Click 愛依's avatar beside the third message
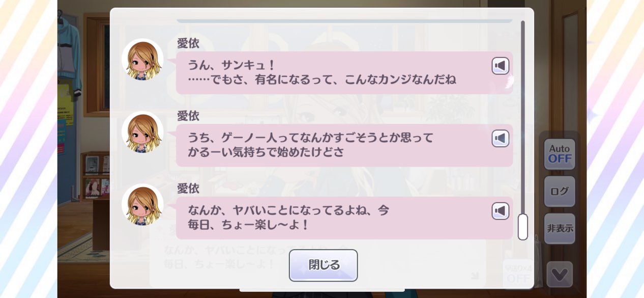The width and height of the screenshot is (644, 298). 142,205
